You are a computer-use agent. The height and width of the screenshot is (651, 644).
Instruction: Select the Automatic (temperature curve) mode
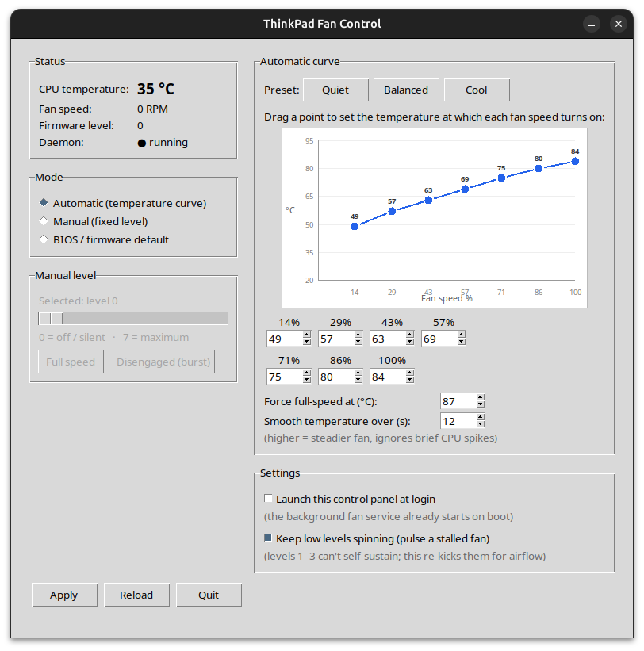click(x=123, y=203)
